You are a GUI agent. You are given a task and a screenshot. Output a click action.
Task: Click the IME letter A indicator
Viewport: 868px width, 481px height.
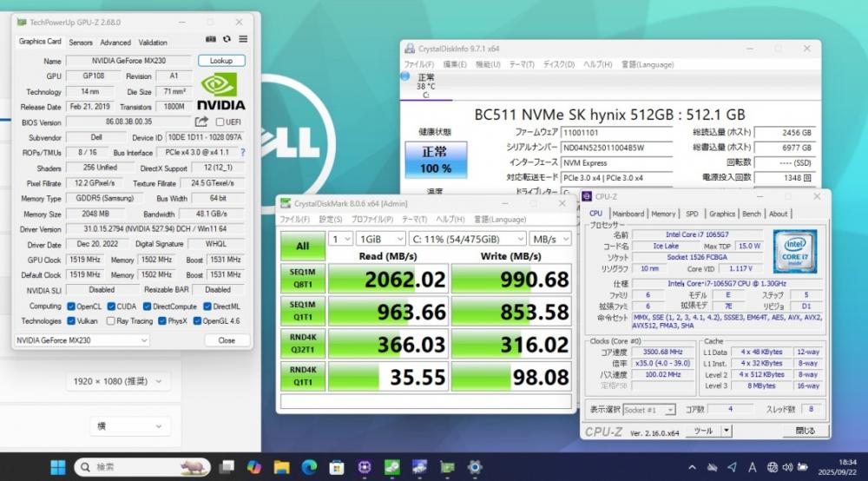click(753, 467)
